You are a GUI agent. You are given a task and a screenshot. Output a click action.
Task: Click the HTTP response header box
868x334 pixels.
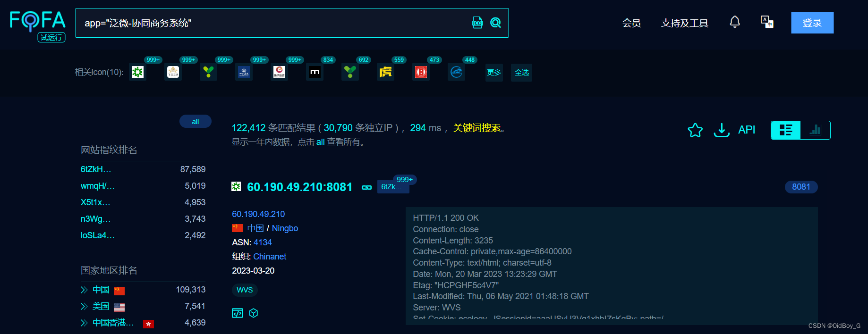click(x=612, y=266)
